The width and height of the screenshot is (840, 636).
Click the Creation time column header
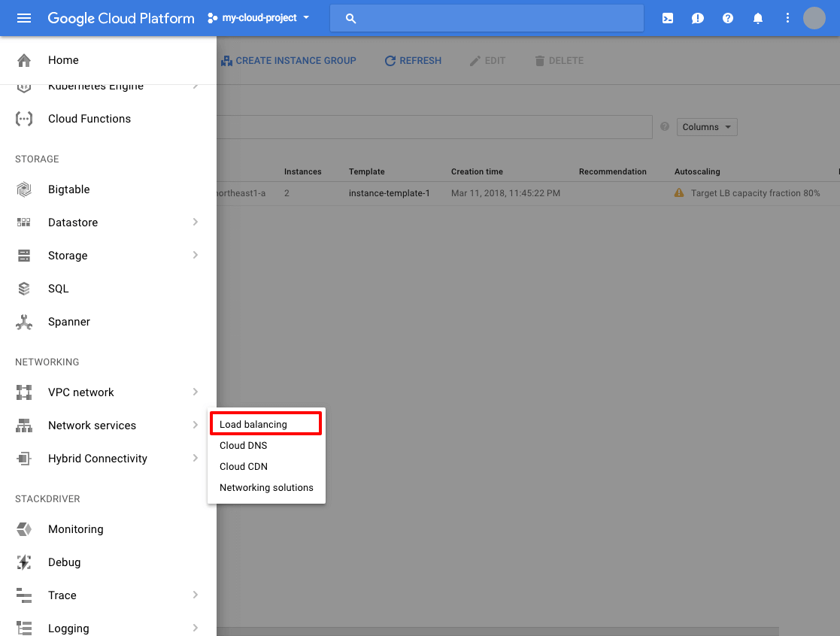coord(477,171)
